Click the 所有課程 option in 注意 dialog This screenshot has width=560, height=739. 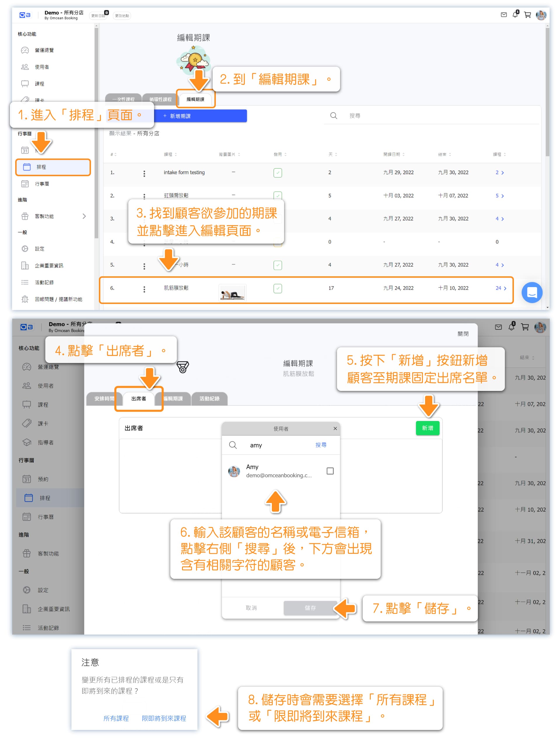[116, 718]
